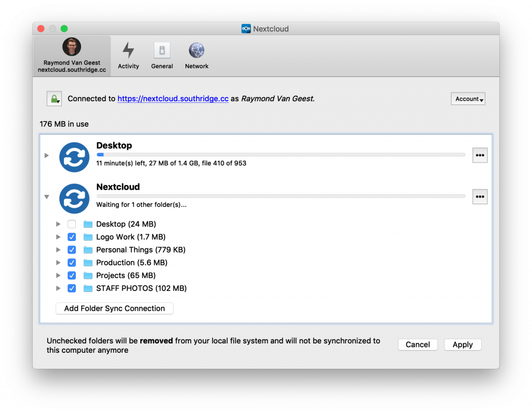Click the green lock security icon
Viewport: 532px width, 412px height.
point(54,99)
